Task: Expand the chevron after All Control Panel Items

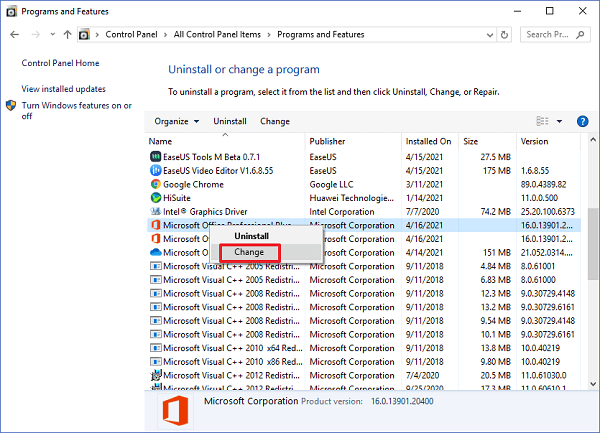Action: pos(269,35)
